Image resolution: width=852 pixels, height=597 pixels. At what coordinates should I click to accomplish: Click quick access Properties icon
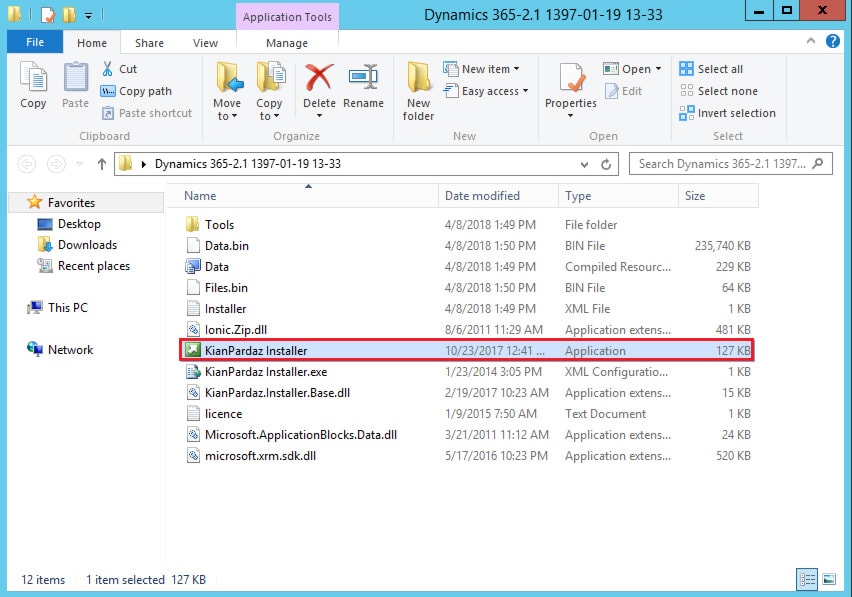[x=48, y=15]
